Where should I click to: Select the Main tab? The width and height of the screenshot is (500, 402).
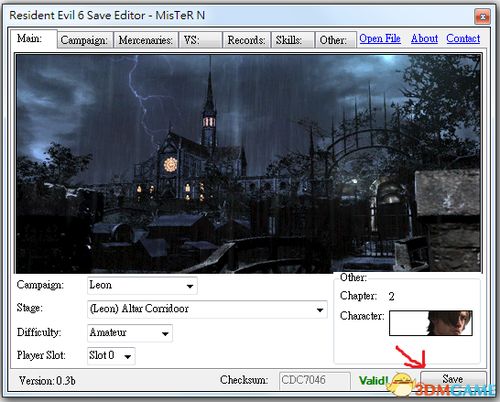33,39
